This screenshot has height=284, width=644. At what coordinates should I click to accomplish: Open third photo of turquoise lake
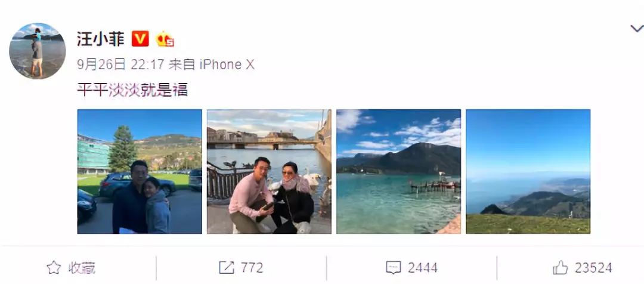[398, 171]
